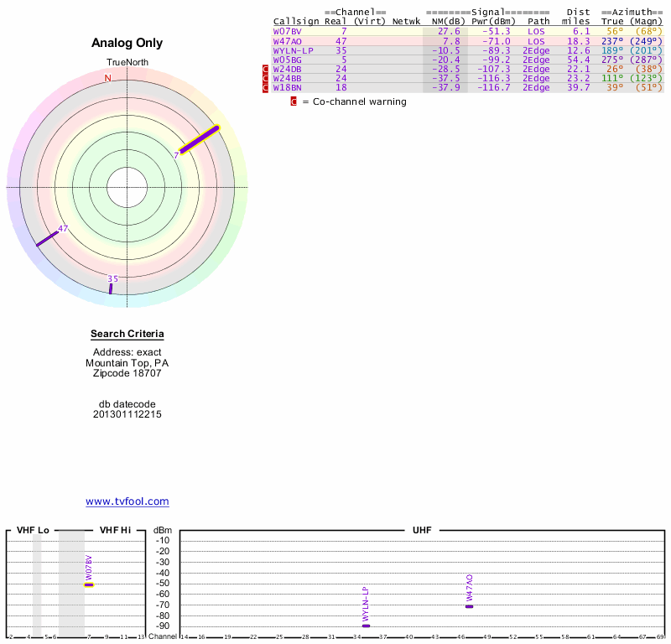Click the Analog Only title

coord(127,43)
